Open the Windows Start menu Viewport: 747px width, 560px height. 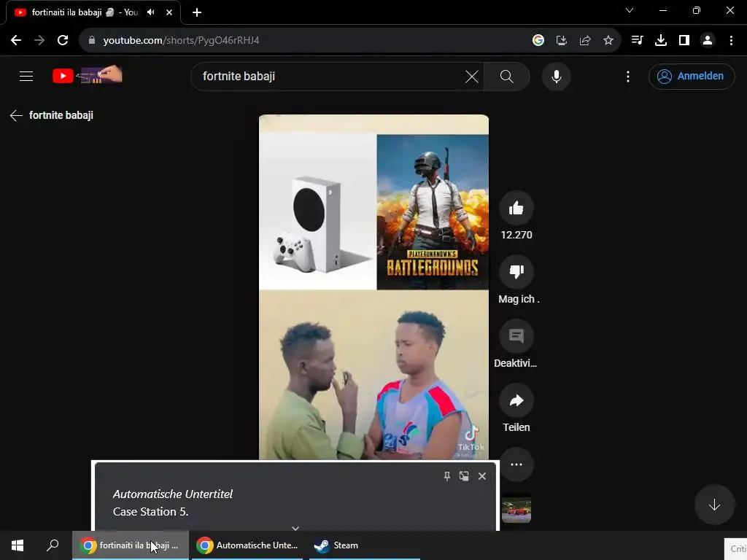click(x=18, y=545)
